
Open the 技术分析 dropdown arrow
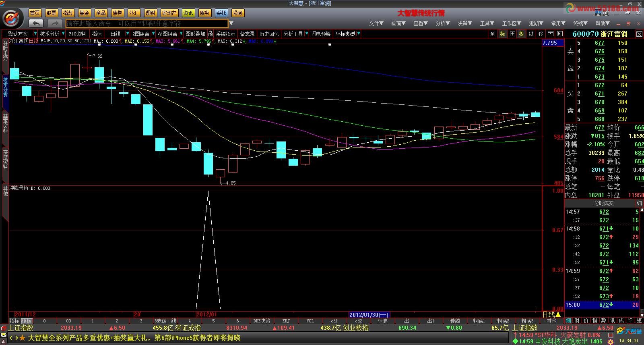[x=62, y=34]
